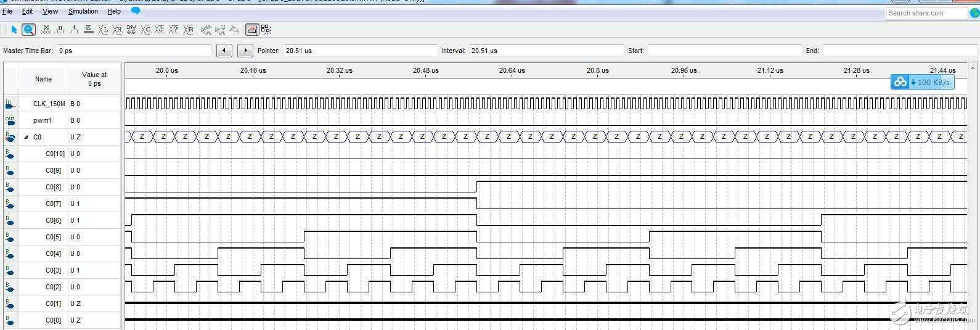Click the Master Time Bar field

pyautogui.click(x=134, y=51)
